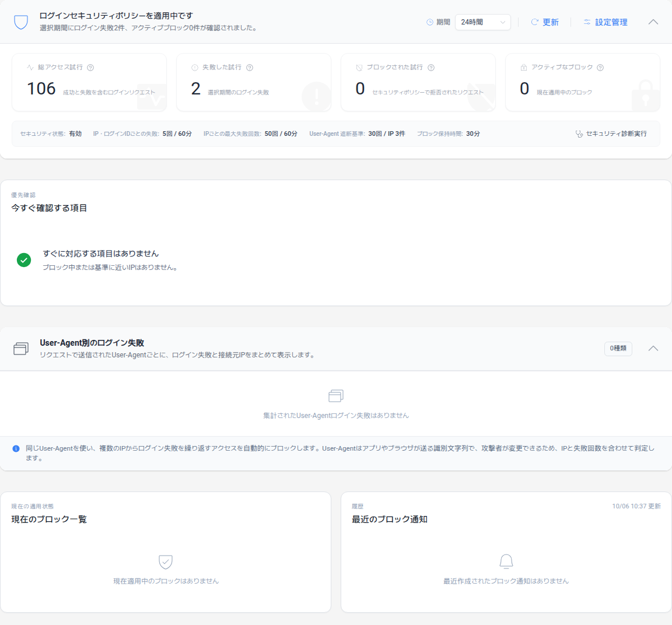Click the lock icon by アクティブなブロック label

[523, 68]
